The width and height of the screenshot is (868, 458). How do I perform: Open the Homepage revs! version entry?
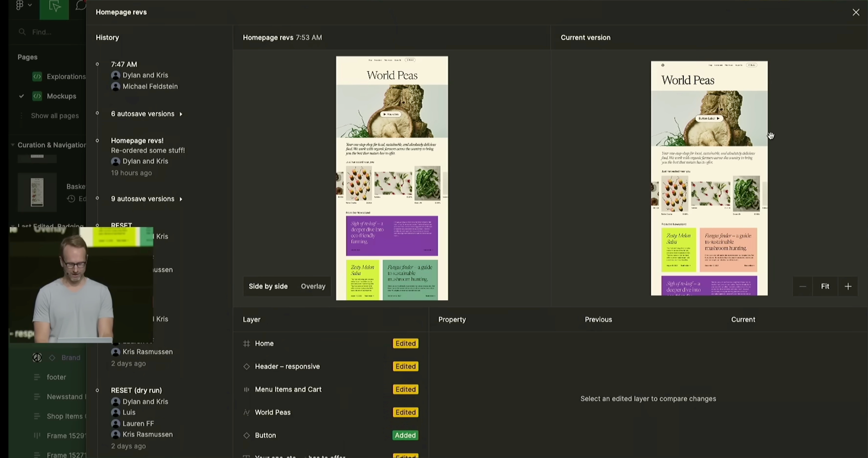[x=137, y=141]
